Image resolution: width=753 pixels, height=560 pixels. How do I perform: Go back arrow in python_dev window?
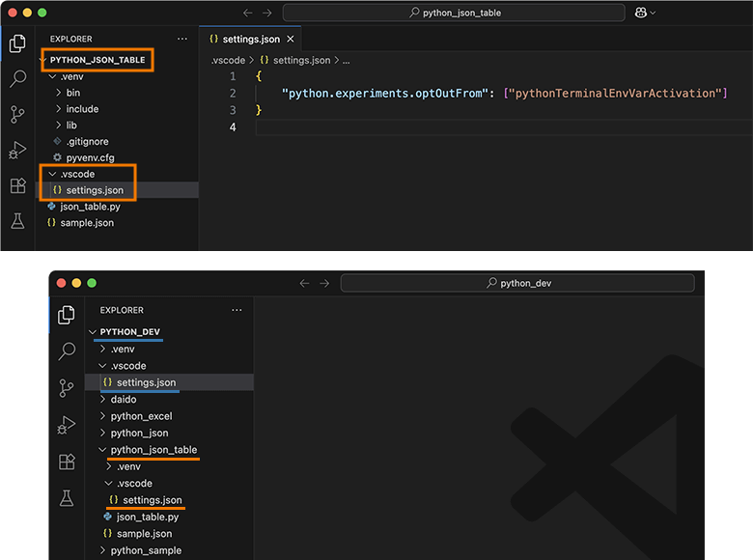point(304,283)
